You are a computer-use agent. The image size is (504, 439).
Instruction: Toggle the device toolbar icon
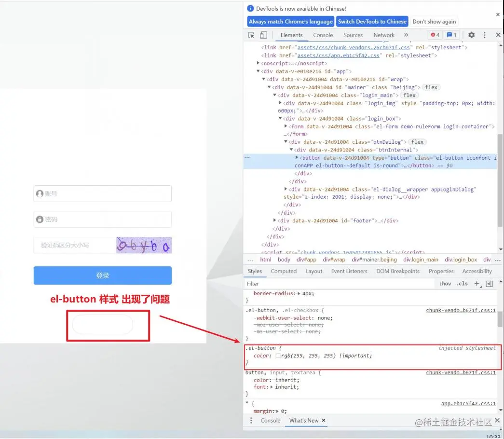263,35
